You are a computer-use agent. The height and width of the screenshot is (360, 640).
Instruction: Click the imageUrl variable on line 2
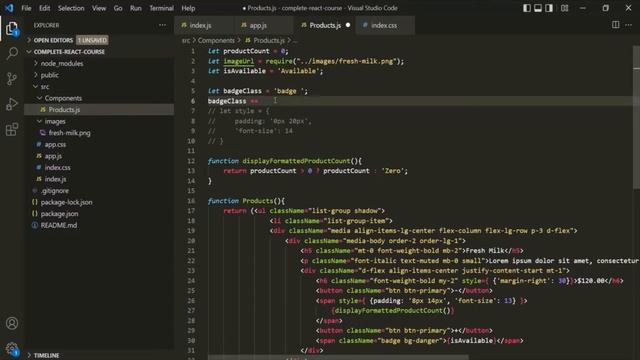coord(238,61)
